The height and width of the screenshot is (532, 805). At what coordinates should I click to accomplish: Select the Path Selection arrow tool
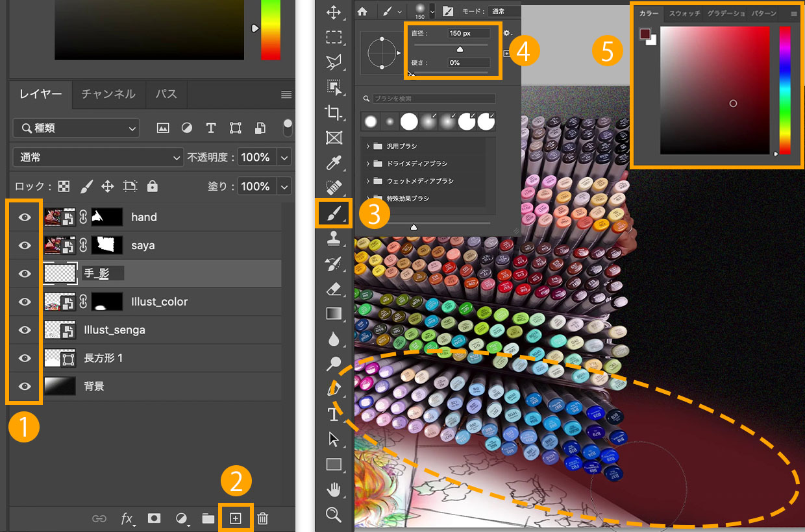click(334, 439)
